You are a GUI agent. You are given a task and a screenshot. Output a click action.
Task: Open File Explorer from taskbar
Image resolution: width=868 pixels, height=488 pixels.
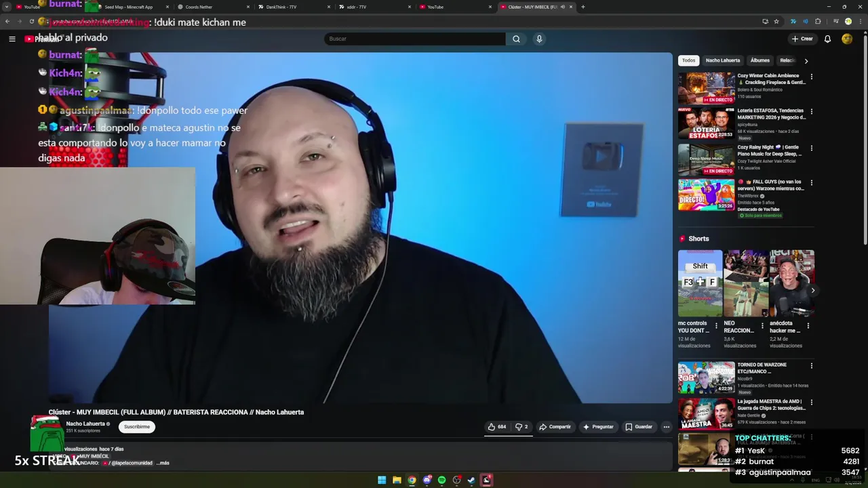tap(397, 480)
